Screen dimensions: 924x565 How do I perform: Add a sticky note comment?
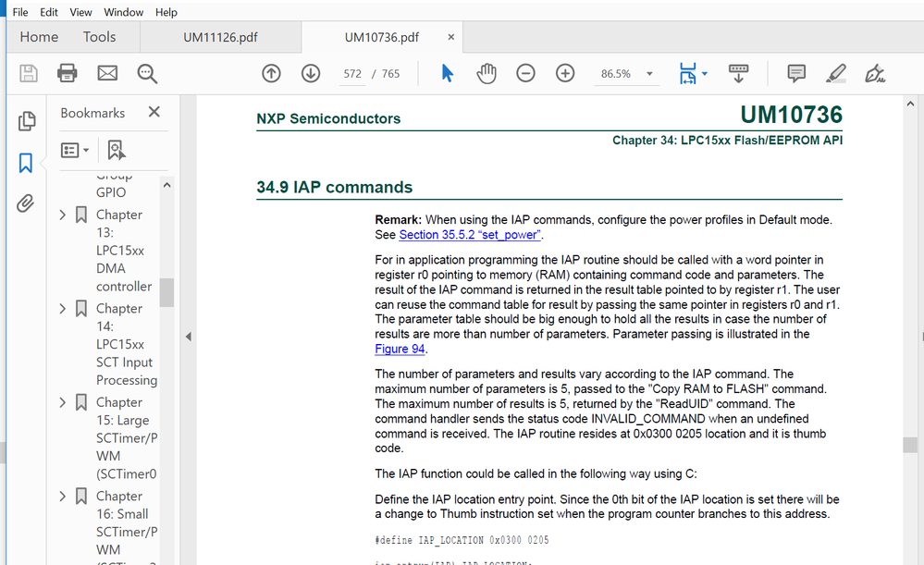click(796, 74)
